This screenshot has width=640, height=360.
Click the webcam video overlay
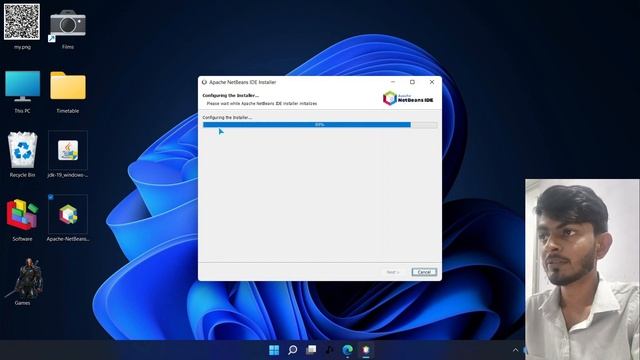tap(582, 269)
